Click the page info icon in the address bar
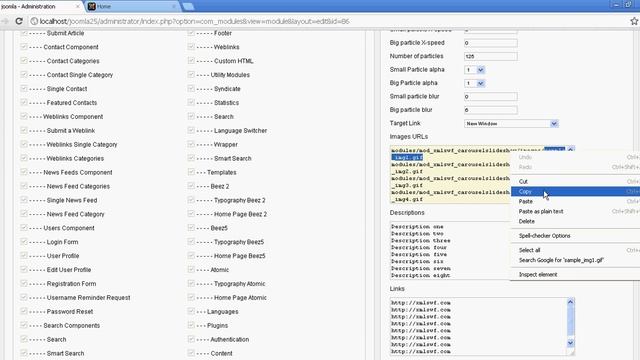The height and width of the screenshot is (360, 640). (34, 21)
